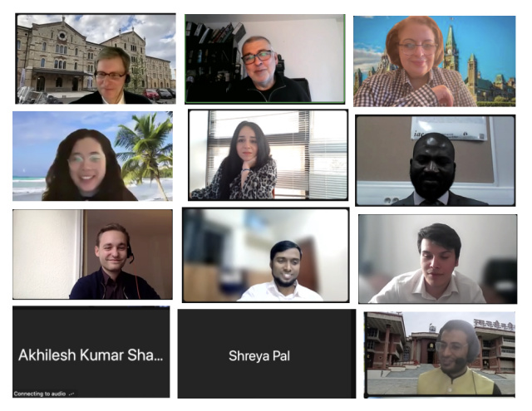Choose the participant wearing the leopard print top
The image size is (532, 411).
[x=268, y=154]
